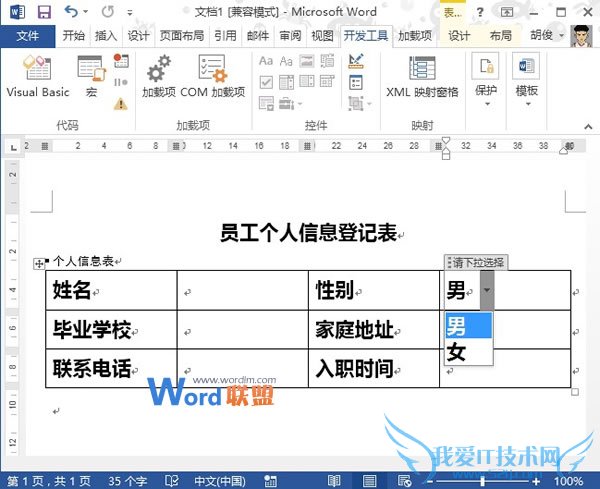Click empty cell next to 毕业学校

[x=243, y=329]
